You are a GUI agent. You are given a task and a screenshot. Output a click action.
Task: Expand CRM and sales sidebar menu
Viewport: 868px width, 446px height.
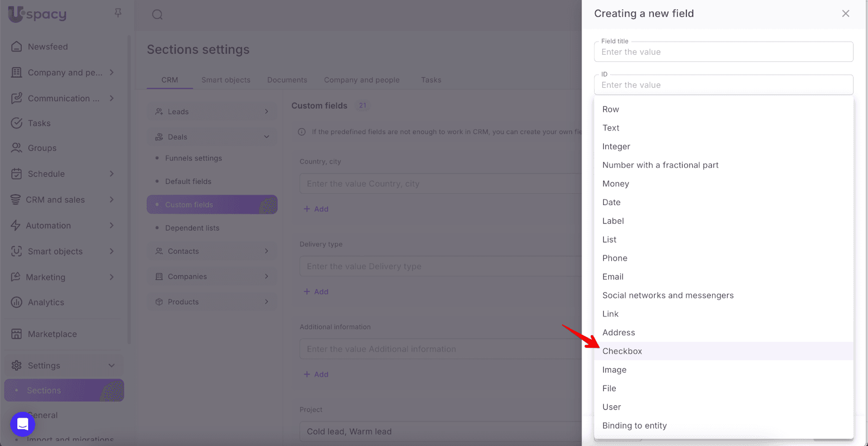coord(112,200)
